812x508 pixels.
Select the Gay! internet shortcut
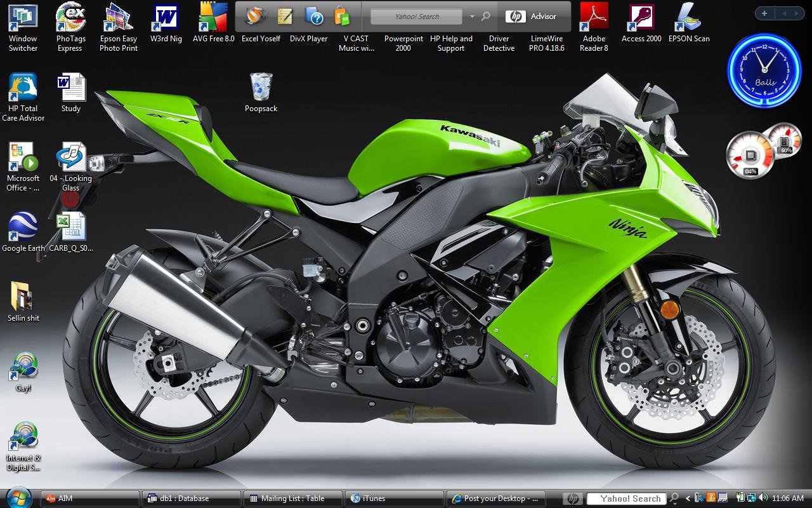click(23, 373)
